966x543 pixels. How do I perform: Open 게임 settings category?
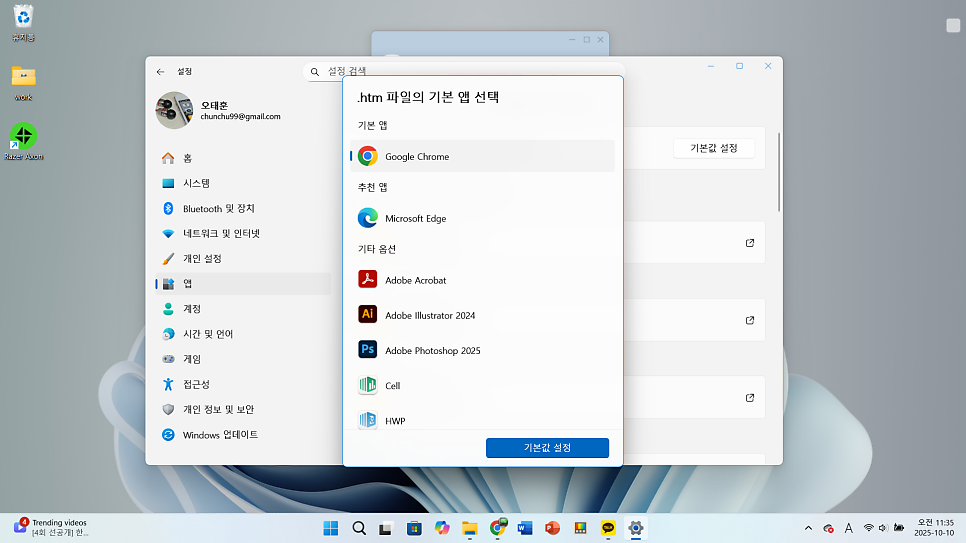click(x=243, y=359)
